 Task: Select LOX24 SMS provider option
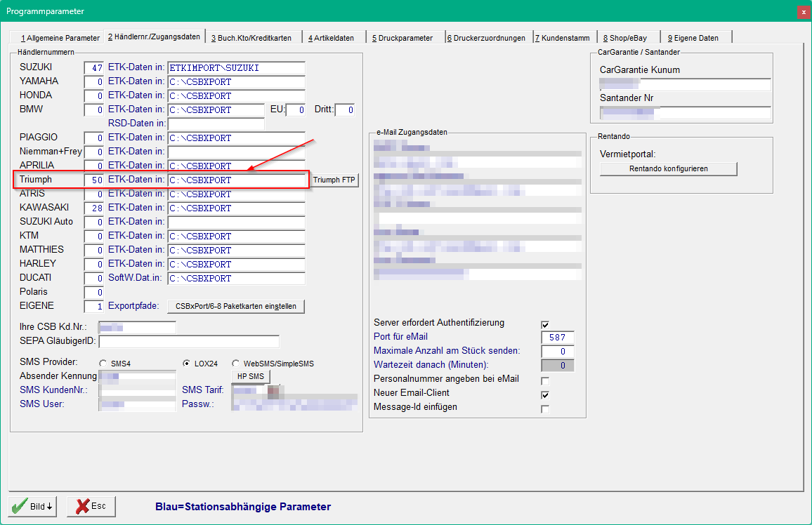(x=186, y=363)
